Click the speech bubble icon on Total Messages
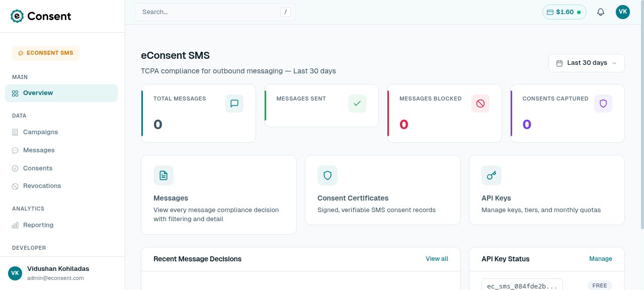The height and width of the screenshot is (290, 644). coord(234,103)
